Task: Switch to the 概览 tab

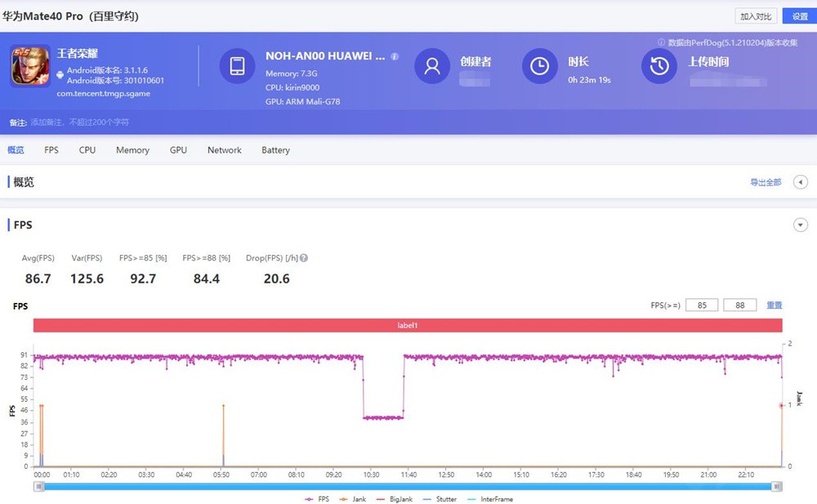Action: pyautogui.click(x=16, y=150)
